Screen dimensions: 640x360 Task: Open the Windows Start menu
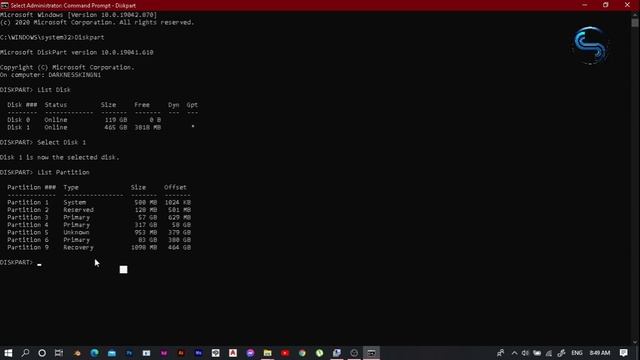pyautogui.click(x=8, y=353)
